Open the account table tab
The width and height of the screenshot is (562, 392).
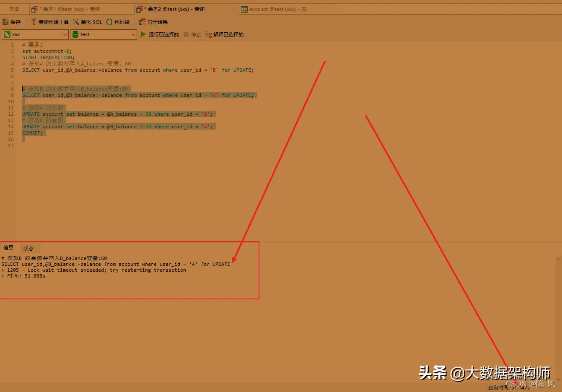[274, 8]
